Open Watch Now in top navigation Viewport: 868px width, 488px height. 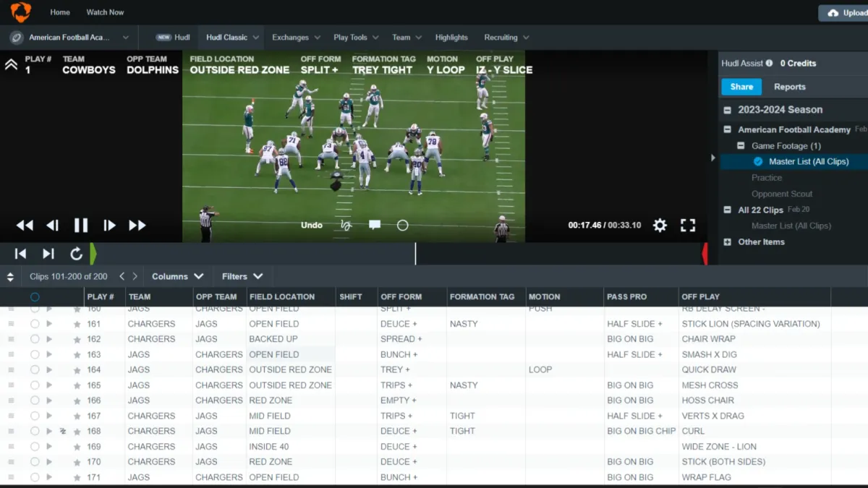[x=105, y=12]
